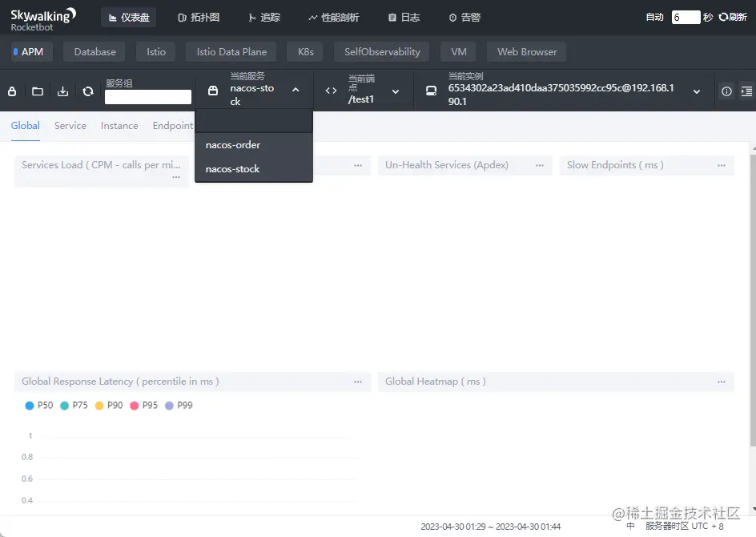Click the endpoint code brackets icon

coord(331,91)
